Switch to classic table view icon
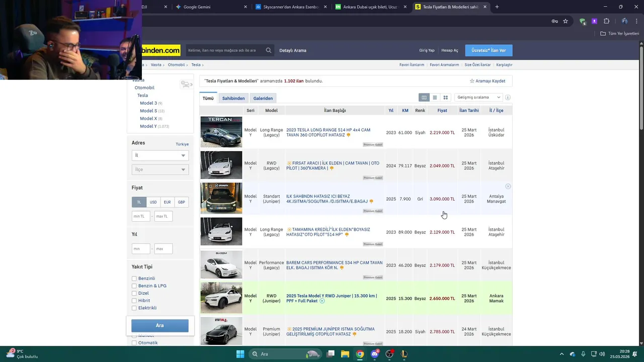Screen dimensions: 644x362 point(424,98)
